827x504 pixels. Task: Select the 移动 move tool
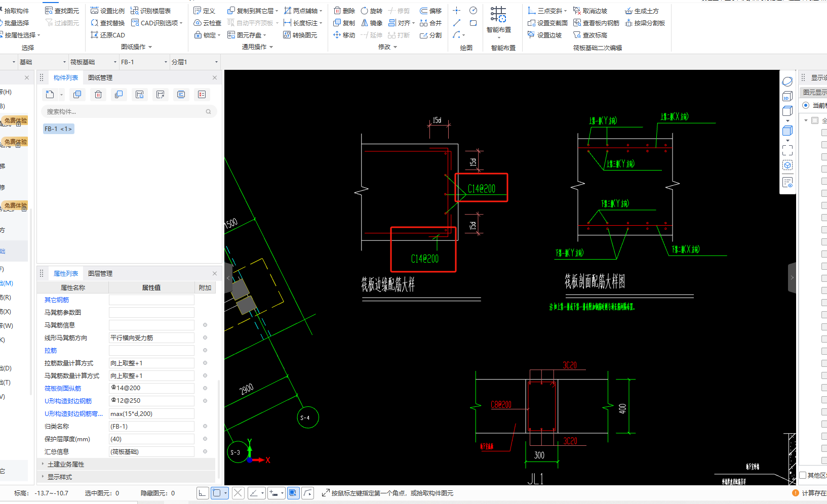coord(344,35)
